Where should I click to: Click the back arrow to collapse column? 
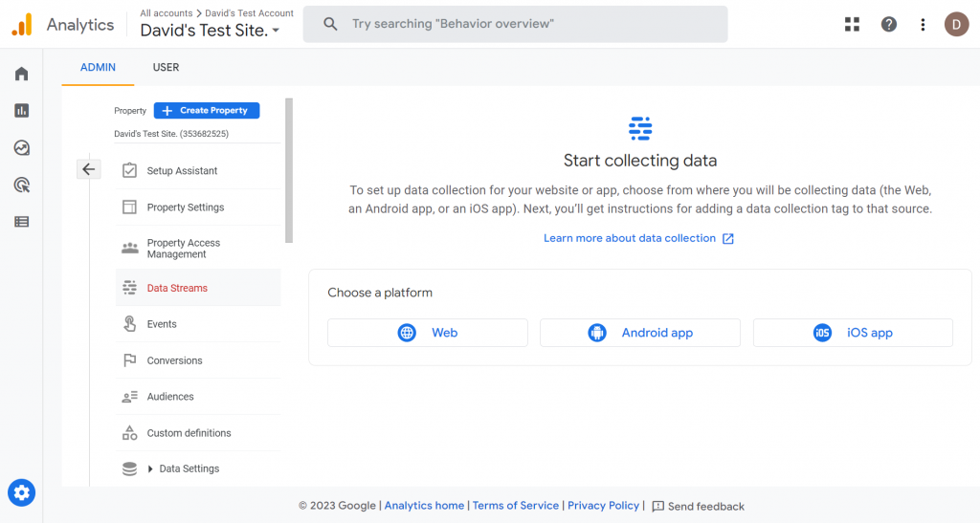[x=88, y=169]
